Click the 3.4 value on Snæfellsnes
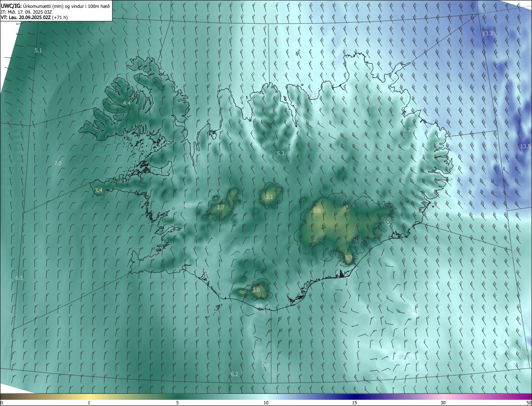Image resolution: width=532 pixels, height=406 pixels. [x=99, y=191]
